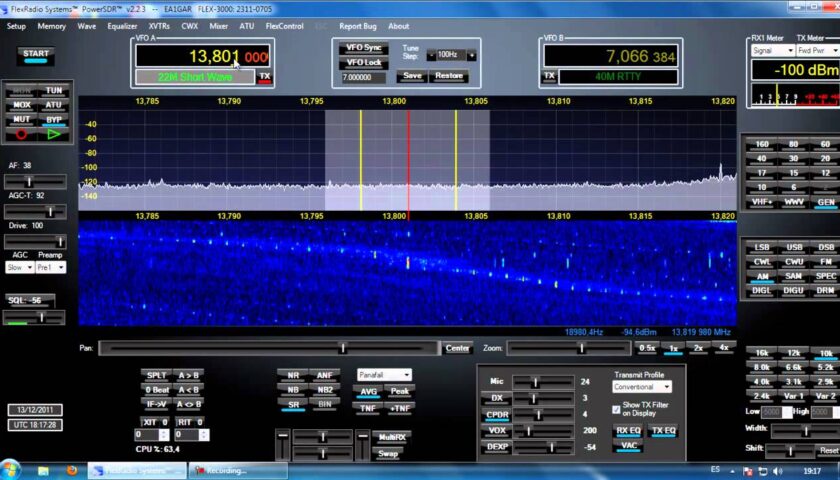This screenshot has height=480, width=840.
Task: Toggle the NB noise blanker
Action: point(292,390)
